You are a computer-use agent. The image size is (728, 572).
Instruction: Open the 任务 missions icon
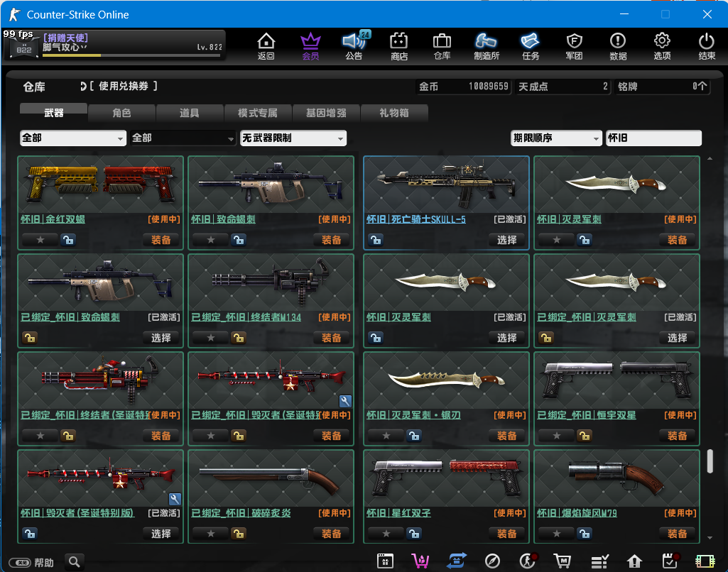click(531, 46)
